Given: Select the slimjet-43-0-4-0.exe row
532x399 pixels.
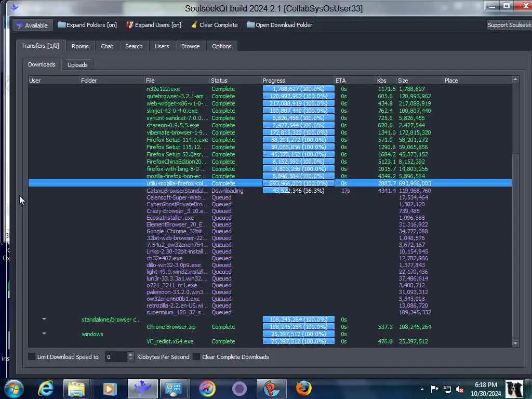Looking at the screenshot, I should point(270,111).
